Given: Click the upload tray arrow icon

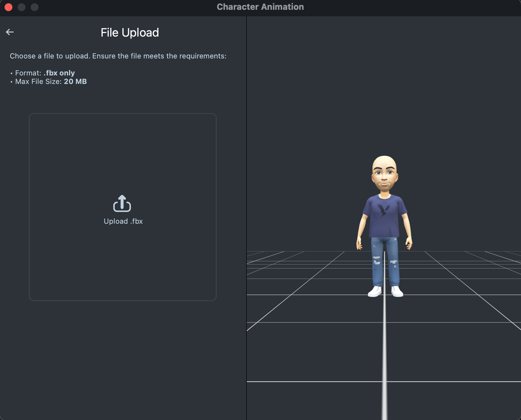Looking at the screenshot, I should [x=122, y=203].
